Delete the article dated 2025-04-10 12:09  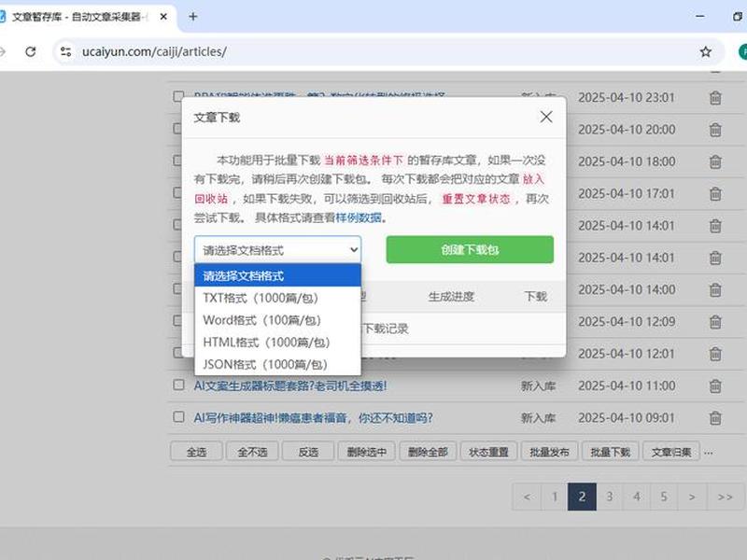coord(715,322)
